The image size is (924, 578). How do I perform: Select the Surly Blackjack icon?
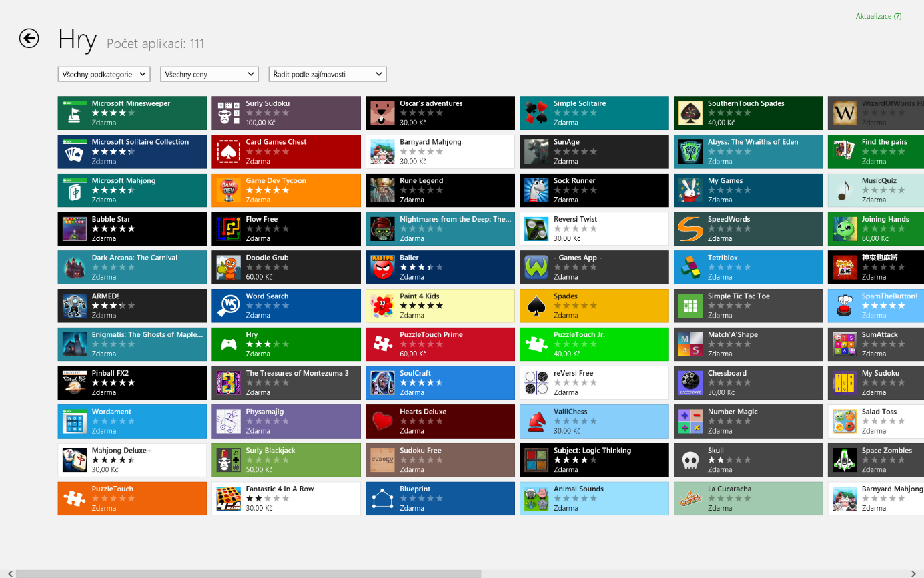(x=229, y=461)
